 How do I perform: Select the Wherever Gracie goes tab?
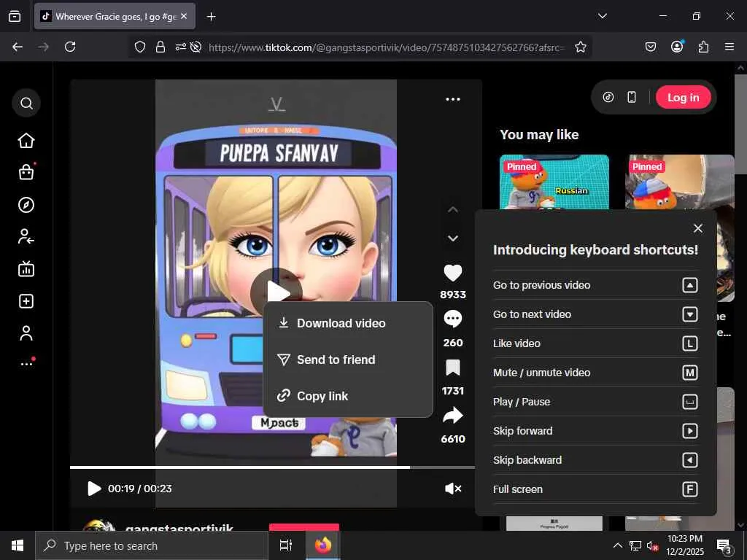click(115, 16)
